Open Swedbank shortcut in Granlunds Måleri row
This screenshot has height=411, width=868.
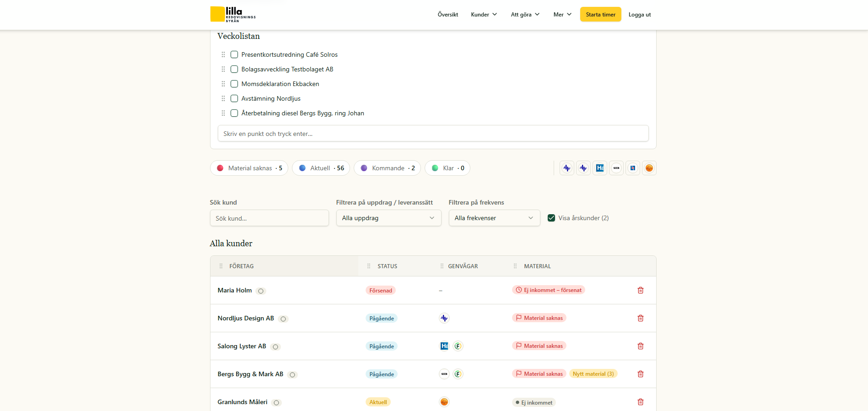[444, 402]
